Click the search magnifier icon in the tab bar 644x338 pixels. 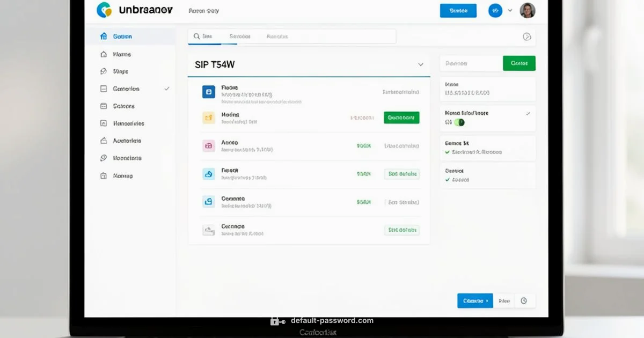click(196, 36)
